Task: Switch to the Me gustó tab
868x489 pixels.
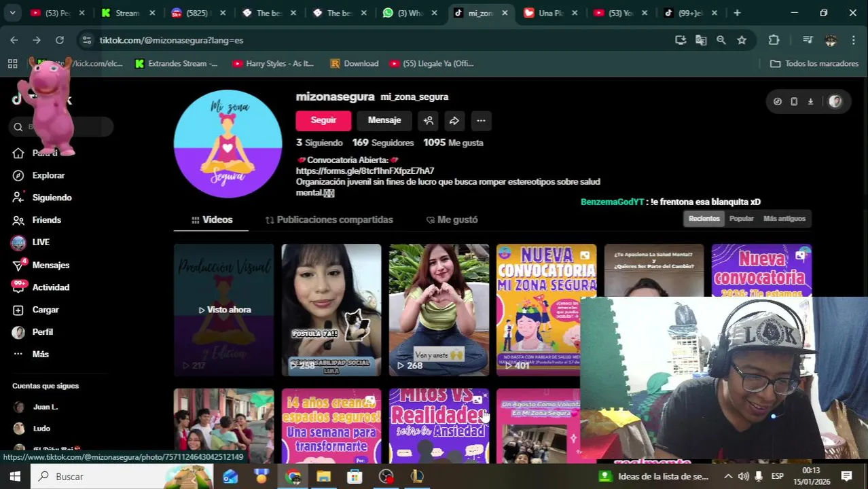Action: coord(452,219)
